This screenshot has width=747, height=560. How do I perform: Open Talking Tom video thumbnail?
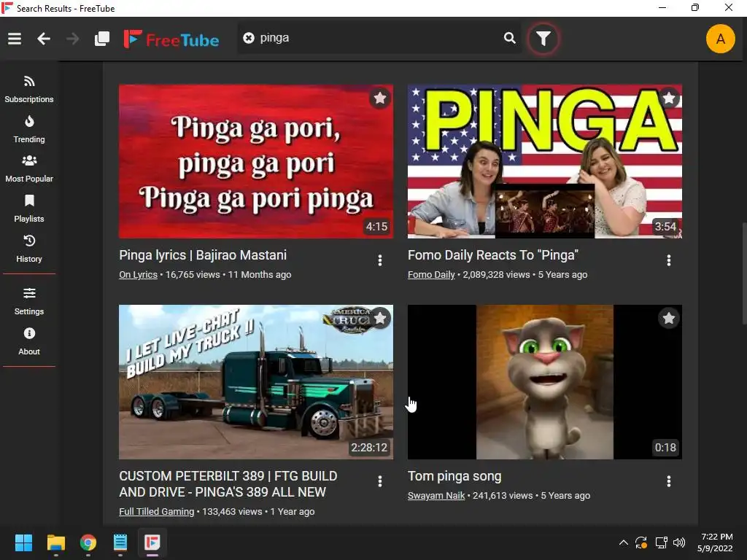(544, 382)
